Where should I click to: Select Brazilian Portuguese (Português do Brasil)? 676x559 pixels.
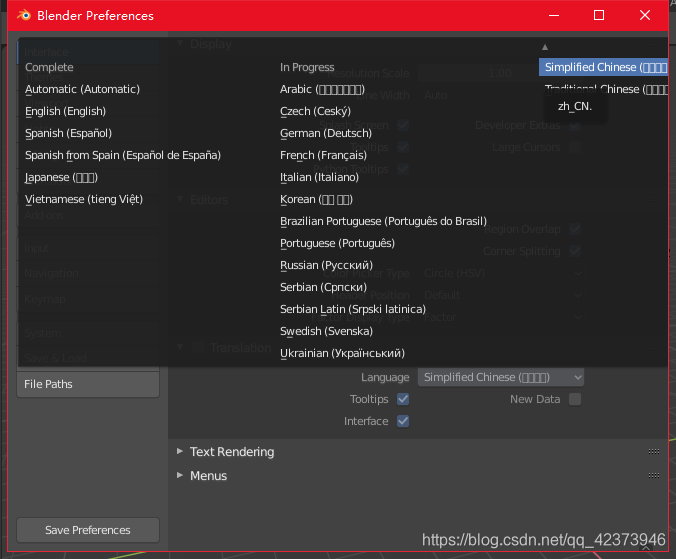[383, 221]
